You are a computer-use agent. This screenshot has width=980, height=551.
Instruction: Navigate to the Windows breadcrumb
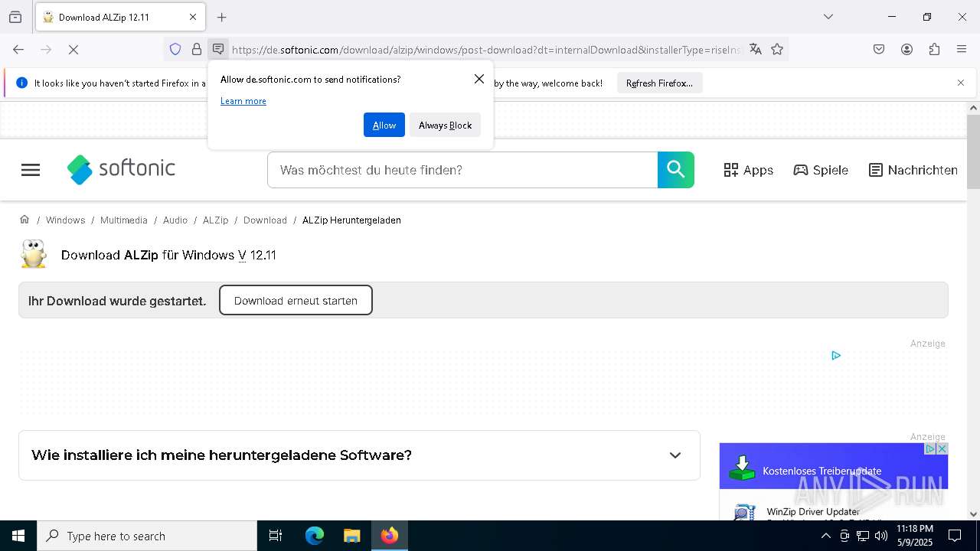[65, 220]
